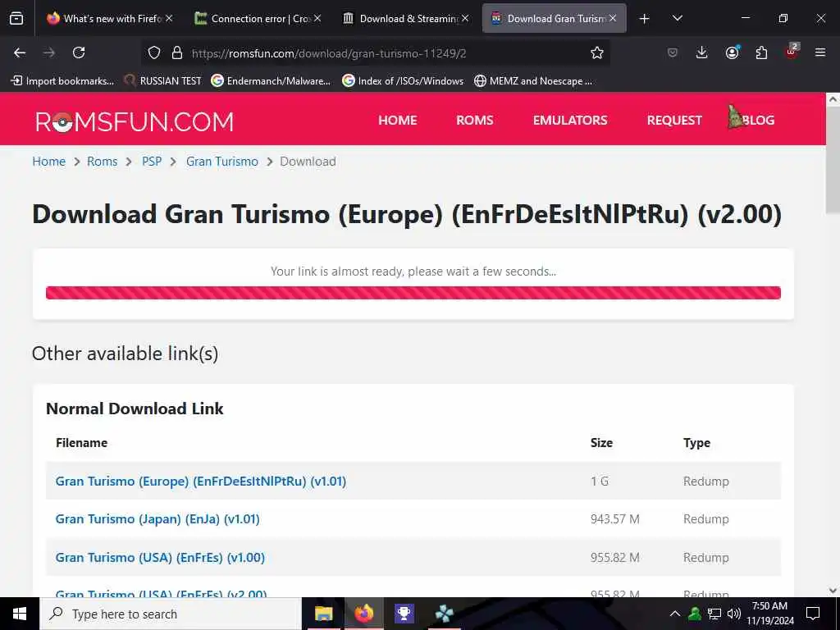This screenshot has height=630, width=840.
Task: Open Endermanch/Malware bookmark
Action: [271, 81]
